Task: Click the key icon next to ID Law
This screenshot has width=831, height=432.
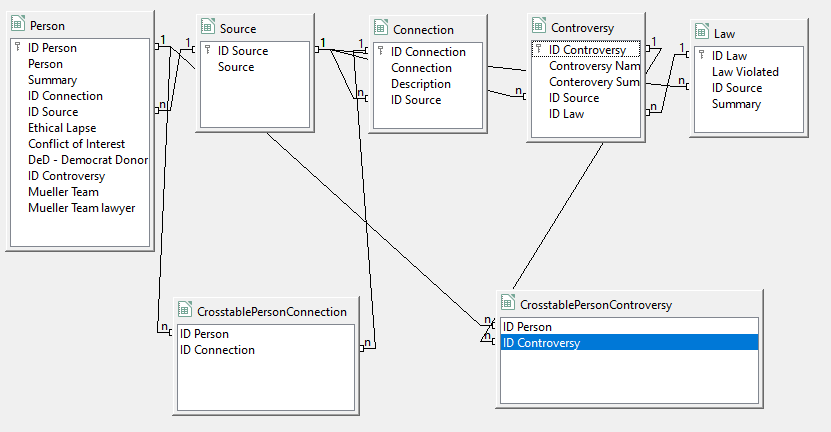Action: coord(702,55)
